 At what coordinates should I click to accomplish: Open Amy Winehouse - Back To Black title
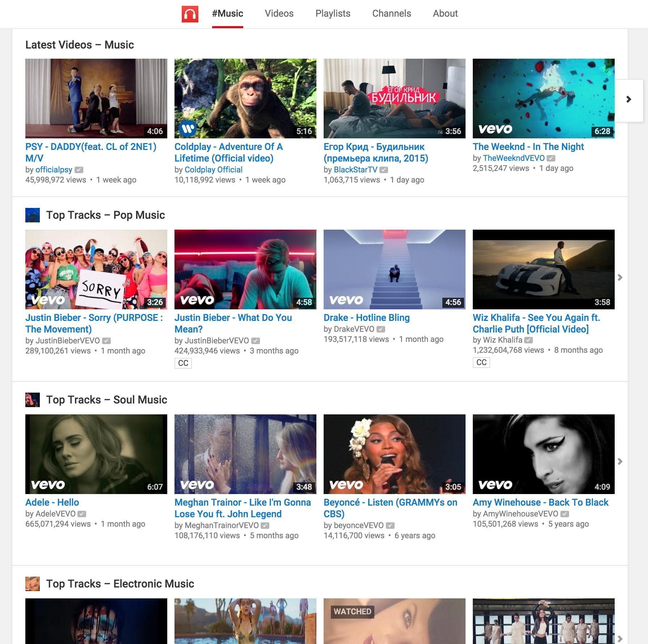point(540,502)
